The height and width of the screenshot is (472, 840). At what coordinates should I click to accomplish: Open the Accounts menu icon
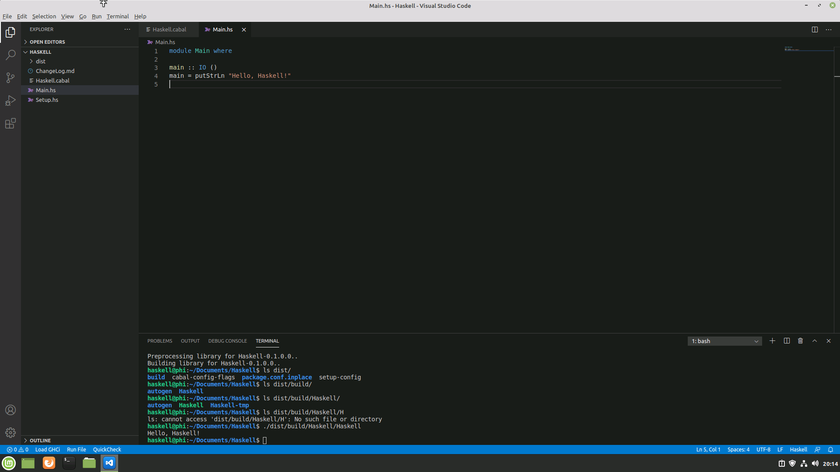pos(10,410)
